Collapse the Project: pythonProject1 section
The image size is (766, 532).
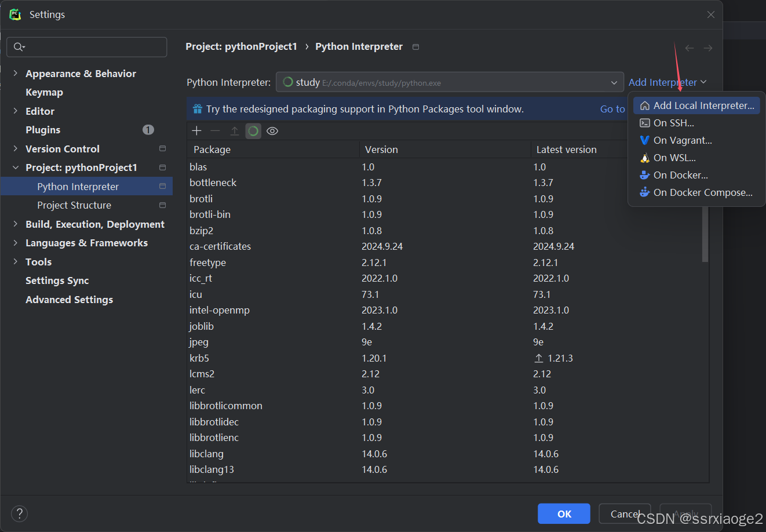[x=16, y=167]
